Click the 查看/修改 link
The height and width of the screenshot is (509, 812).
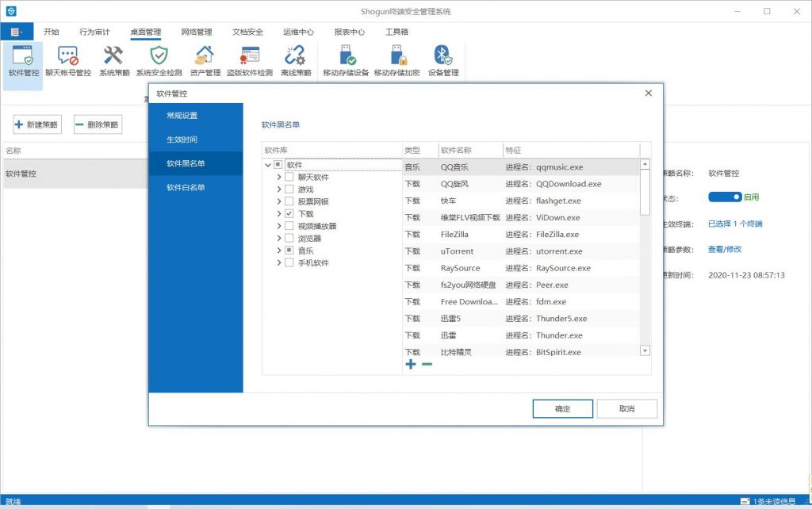[x=724, y=249]
